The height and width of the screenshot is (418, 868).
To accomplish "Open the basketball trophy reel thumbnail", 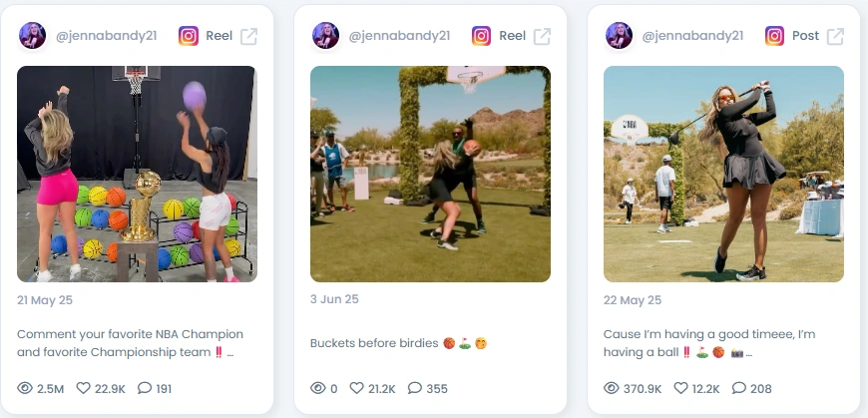I will [137, 174].
